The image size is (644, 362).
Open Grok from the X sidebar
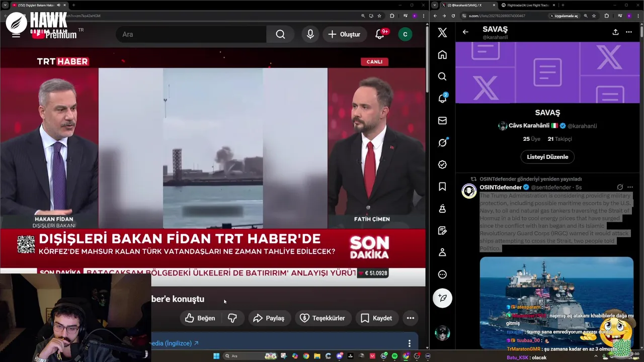(442, 142)
